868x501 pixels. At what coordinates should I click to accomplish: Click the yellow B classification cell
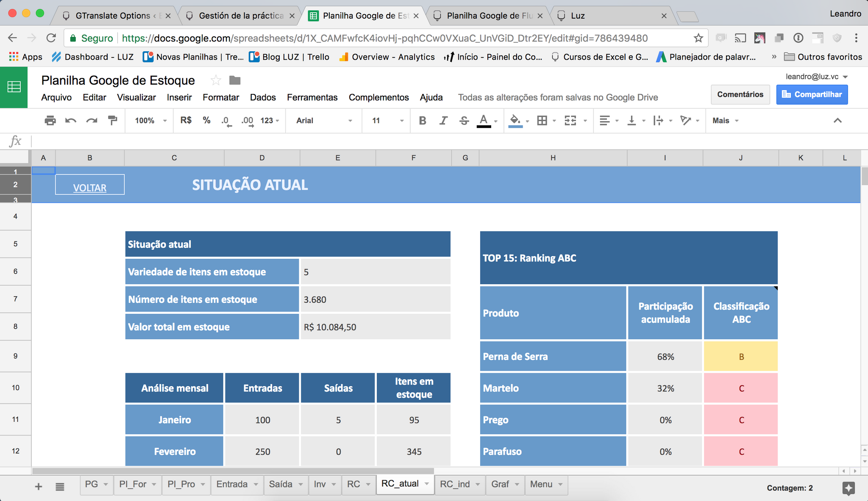pyautogui.click(x=741, y=357)
